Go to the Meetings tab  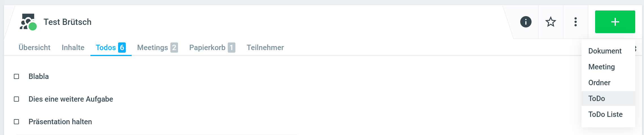[x=157, y=48]
